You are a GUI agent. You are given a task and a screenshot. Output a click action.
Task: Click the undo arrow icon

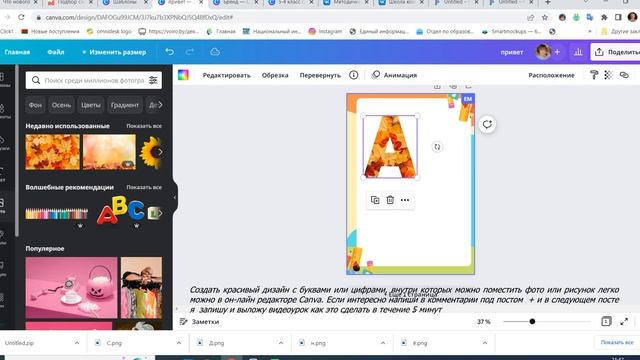click(169, 52)
